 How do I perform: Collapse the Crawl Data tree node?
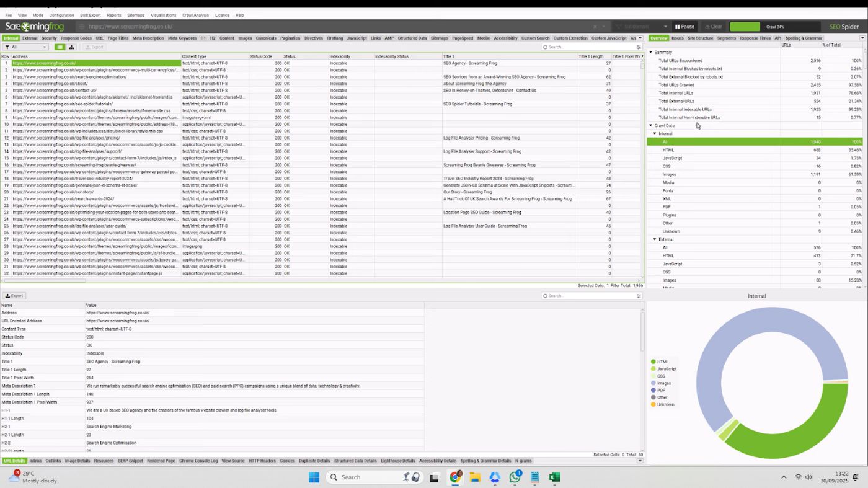650,126
